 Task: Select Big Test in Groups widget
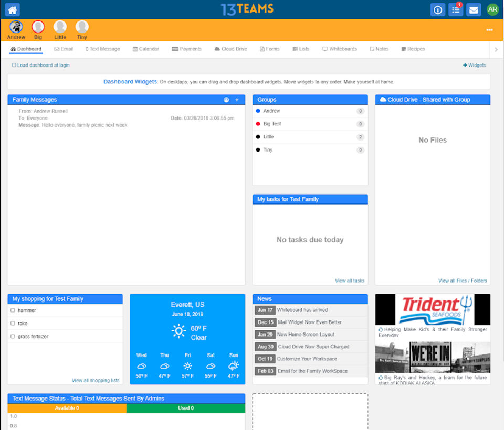(310, 124)
